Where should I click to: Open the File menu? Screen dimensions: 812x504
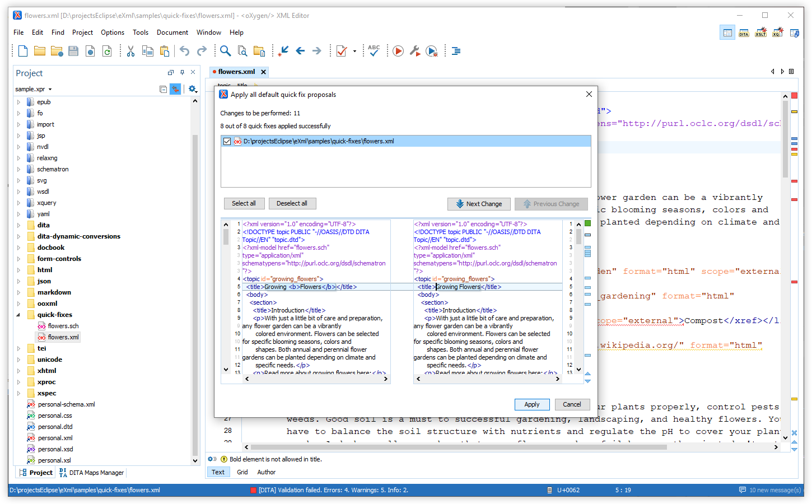coord(18,32)
